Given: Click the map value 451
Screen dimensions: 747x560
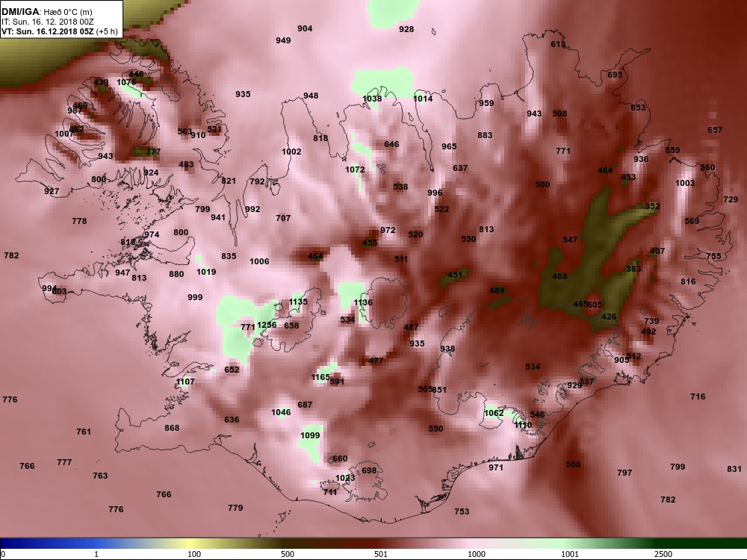Looking at the screenshot, I should (455, 275).
